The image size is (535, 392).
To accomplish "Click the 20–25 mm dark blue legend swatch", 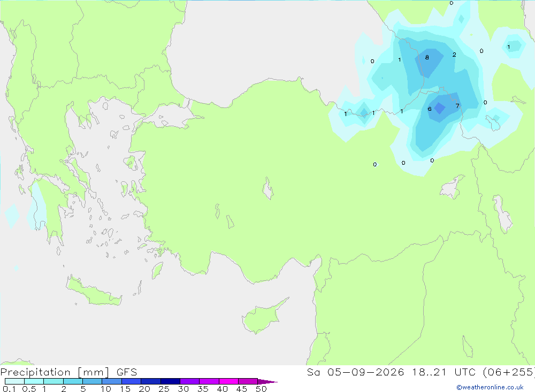I will (x=150, y=381).
